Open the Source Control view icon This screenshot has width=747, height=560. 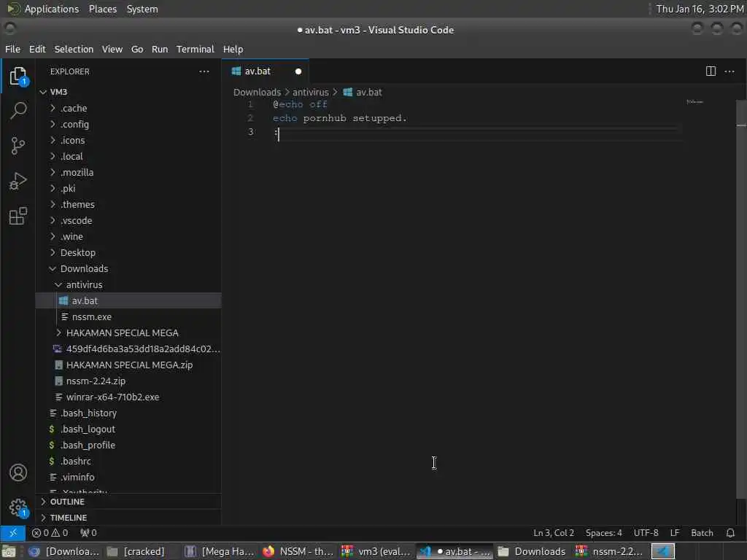coord(18,146)
